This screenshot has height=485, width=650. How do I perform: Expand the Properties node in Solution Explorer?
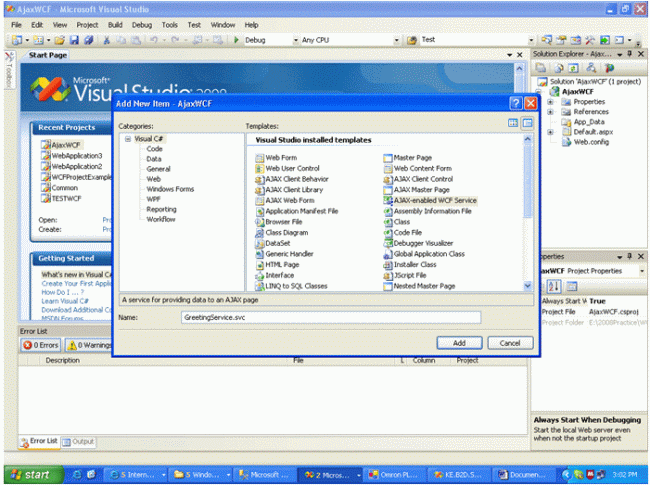[x=550, y=102]
